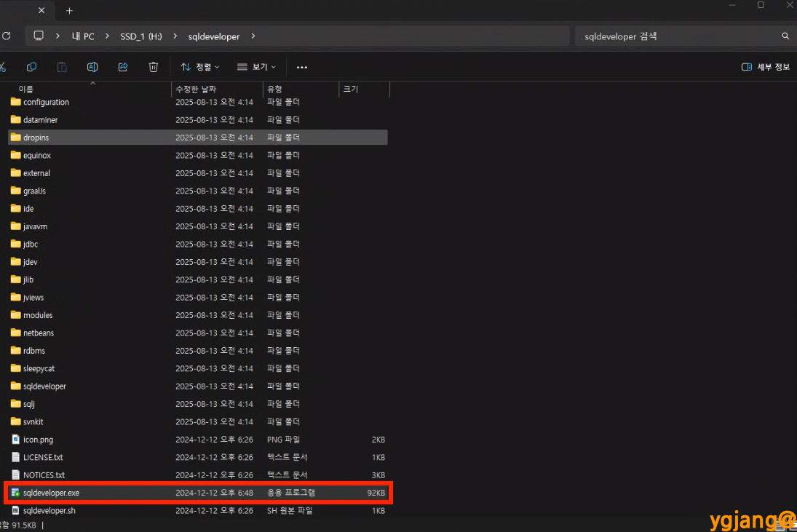
Task: Open the 보기 view dropdown
Action: click(x=257, y=67)
